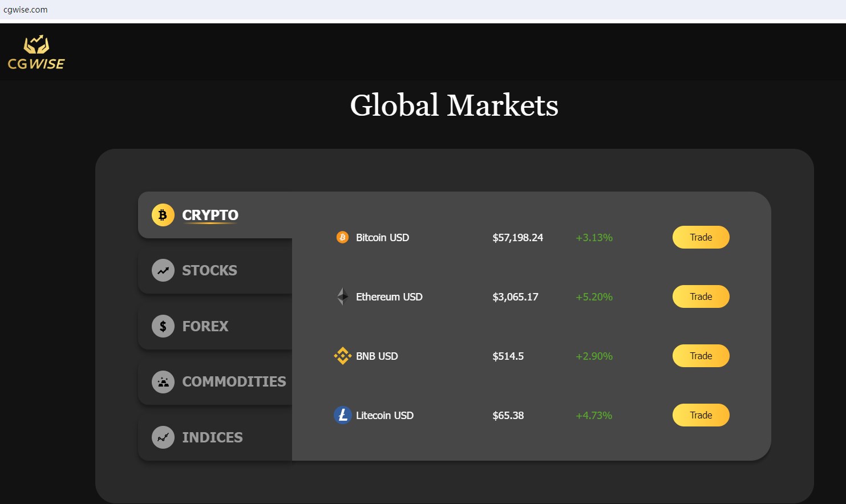Click the CG Wise logo
Screen dimensions: 846x504
point(36,52)
